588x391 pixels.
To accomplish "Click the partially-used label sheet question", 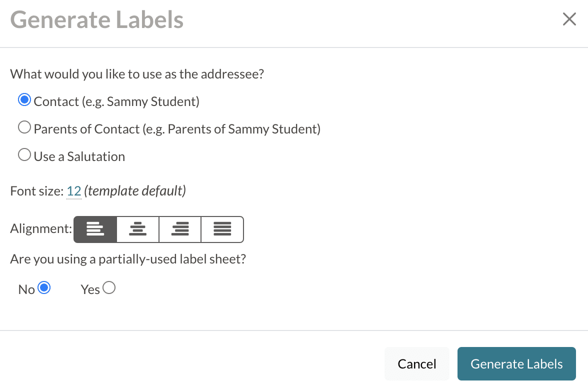I will click(128, 260).
